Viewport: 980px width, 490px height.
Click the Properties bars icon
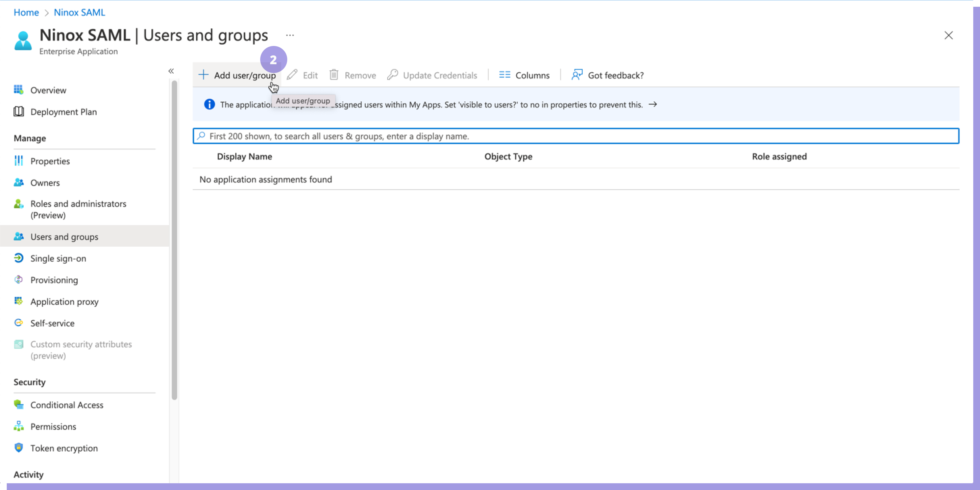pos(19,161)
